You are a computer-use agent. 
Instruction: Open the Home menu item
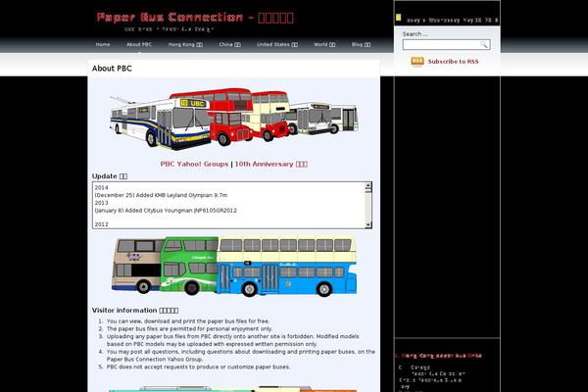103,44
